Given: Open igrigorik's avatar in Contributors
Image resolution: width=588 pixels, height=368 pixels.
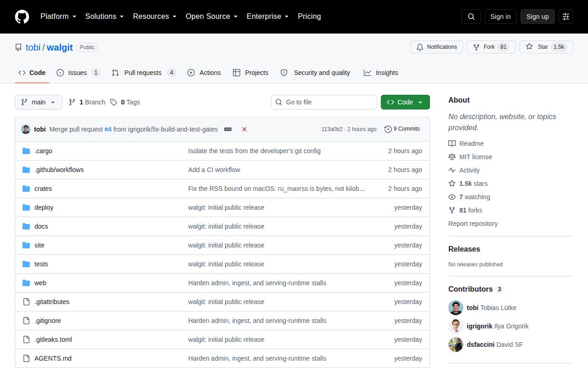Looking at the screenshot, I should click(x=456, y=326).
